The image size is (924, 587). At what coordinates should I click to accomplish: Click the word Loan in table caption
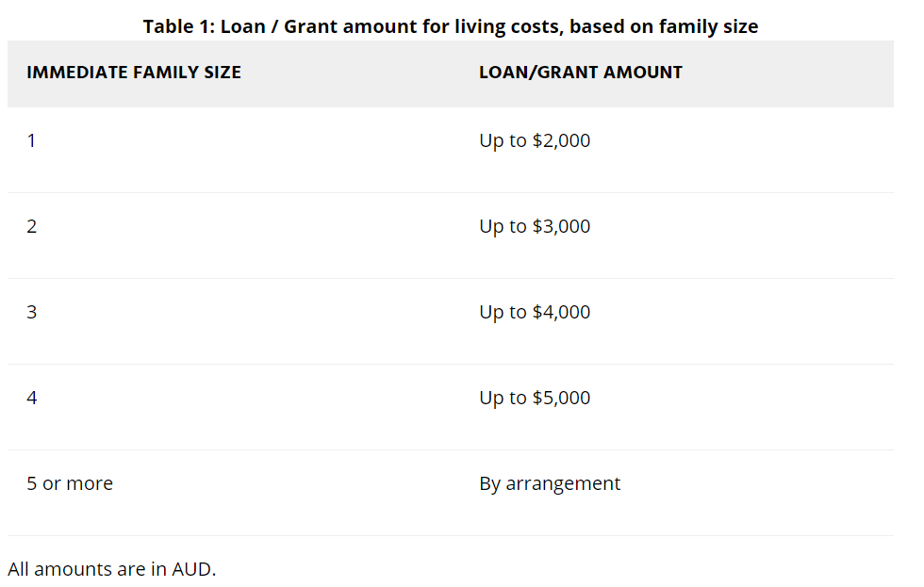click(243, 26)
